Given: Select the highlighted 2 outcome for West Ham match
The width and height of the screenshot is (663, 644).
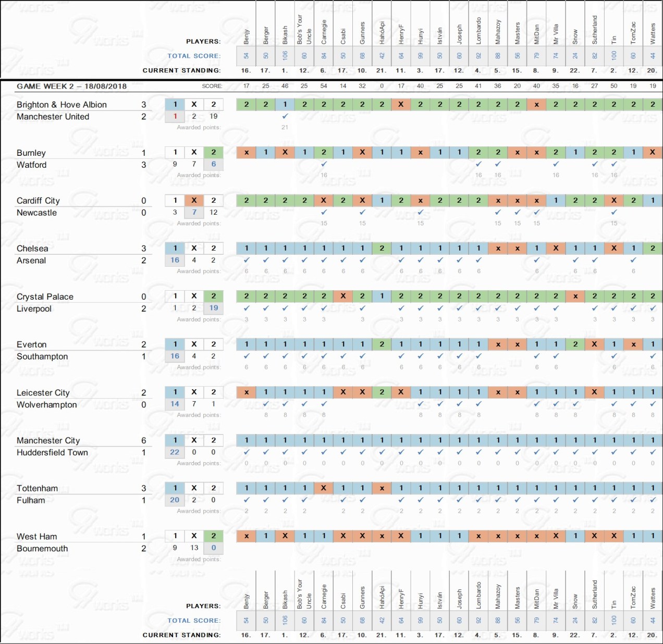Looking at the screenshot, I should pos(213,536).
